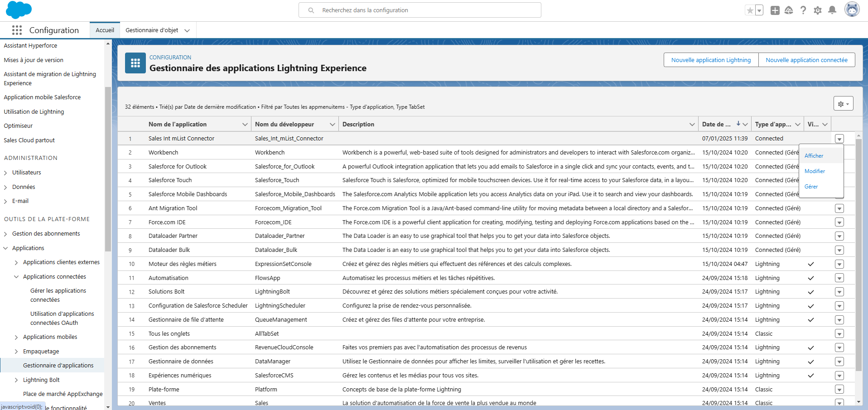Open Nom du développeur column menu chevron
The image size is (868, 410).
333,125
